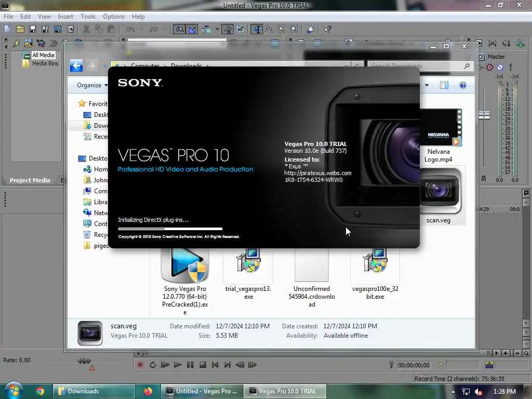Toggle Enable Snapping toolbar button

click(x=179, y=29)
